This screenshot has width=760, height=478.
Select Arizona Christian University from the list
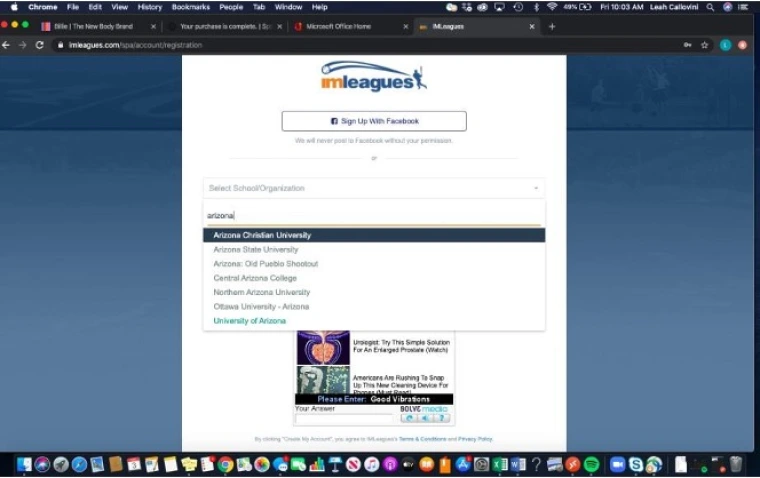pyautogui.click(x=374, y=235)
